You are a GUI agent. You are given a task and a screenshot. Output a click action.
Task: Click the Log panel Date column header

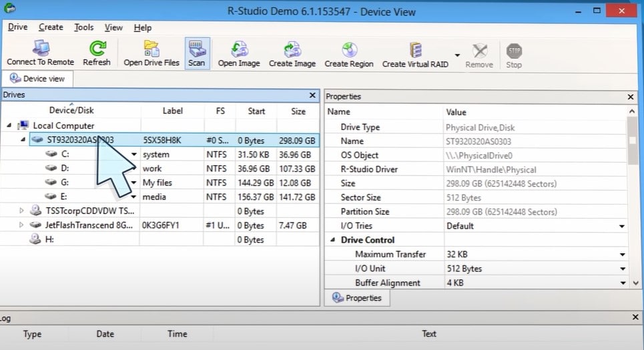pos(105,333)
